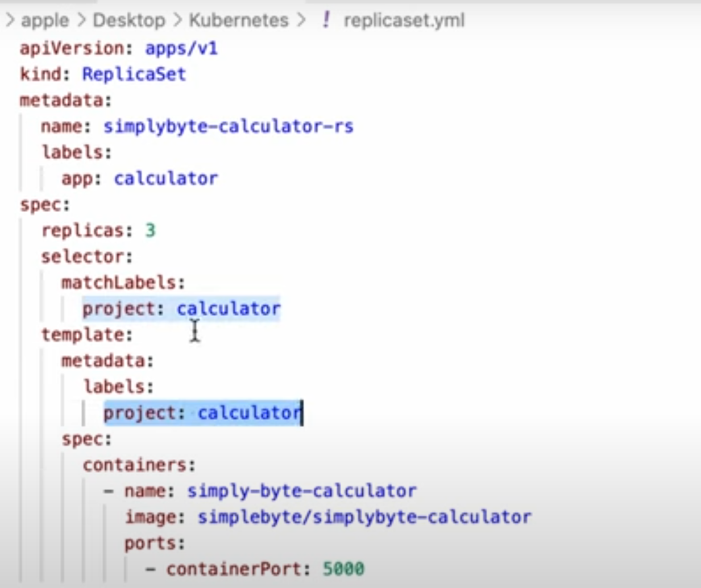This screenshot has width=701, height=588.
Task: Click the matchLabels key
Action: pyautogui.click(x=119, y=283)
